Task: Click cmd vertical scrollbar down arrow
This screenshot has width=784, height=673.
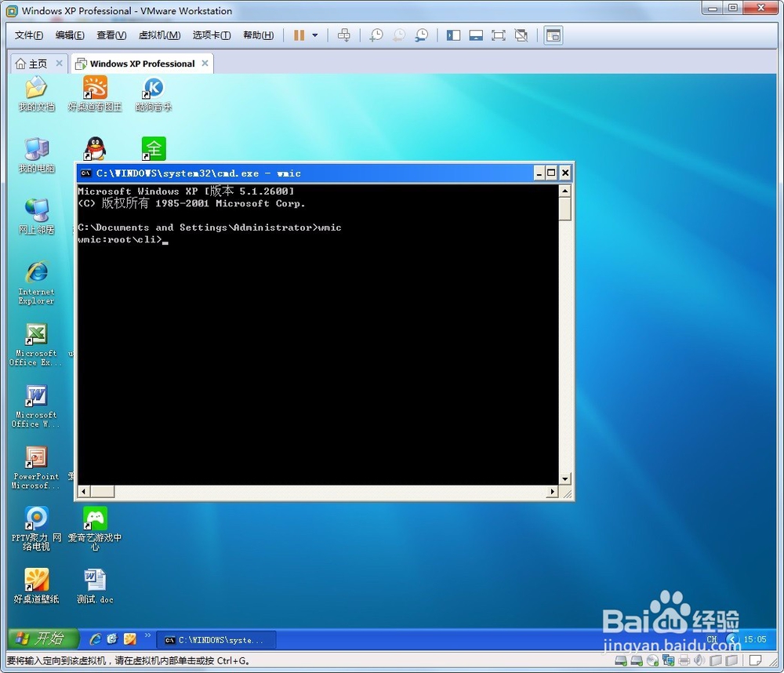Action: tap(565, 478)
